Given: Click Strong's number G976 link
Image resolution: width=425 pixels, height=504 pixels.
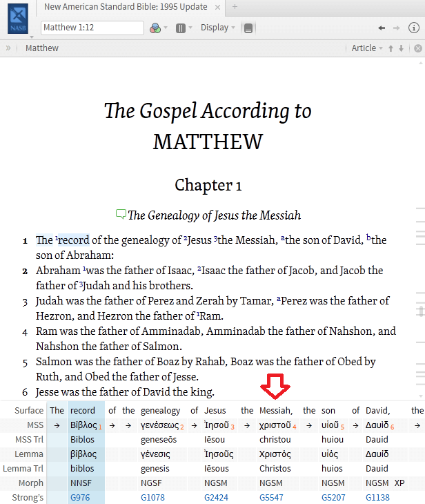Looking at the screenshot, I should (x=80, y=497).
